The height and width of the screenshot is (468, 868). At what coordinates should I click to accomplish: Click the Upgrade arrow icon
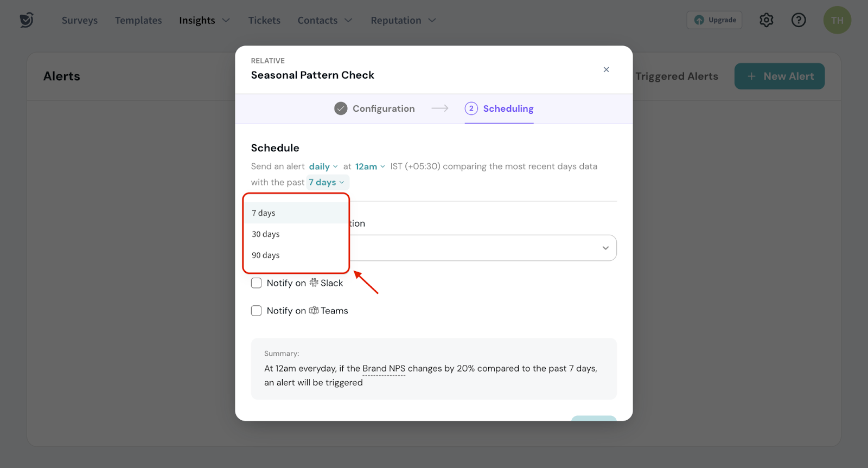pyautogui.click(x=699, y=20)
